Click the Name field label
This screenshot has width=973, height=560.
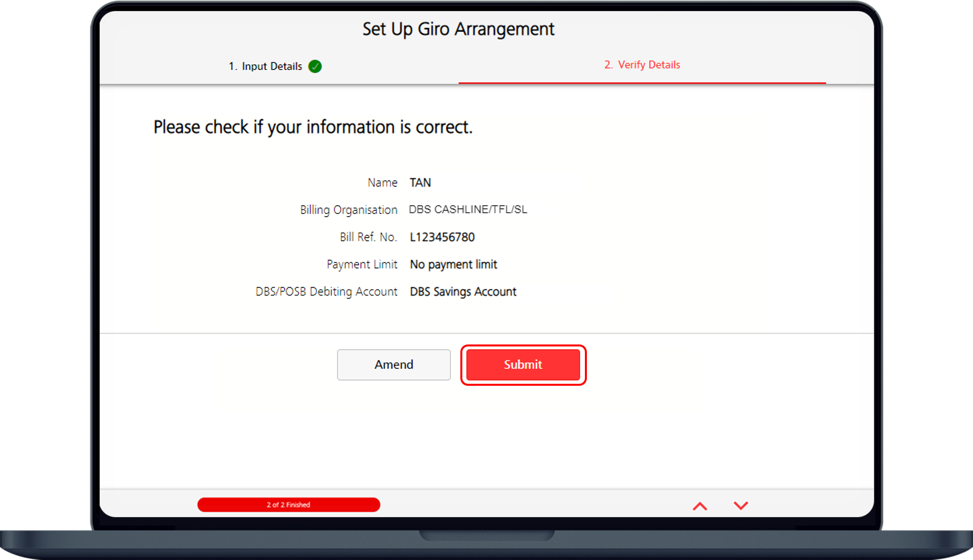tap(382, 183)
